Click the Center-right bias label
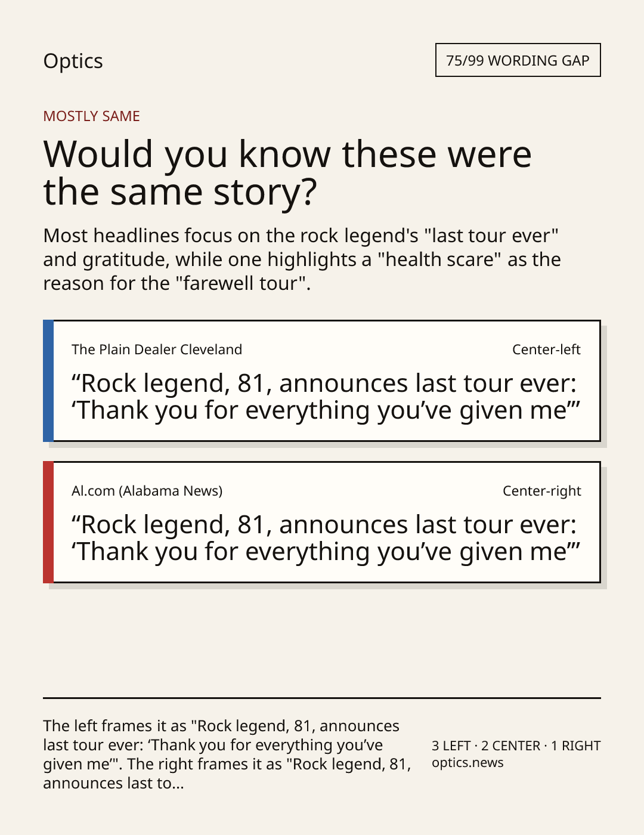This screenshot has width=644, height=835. [541, 491]
